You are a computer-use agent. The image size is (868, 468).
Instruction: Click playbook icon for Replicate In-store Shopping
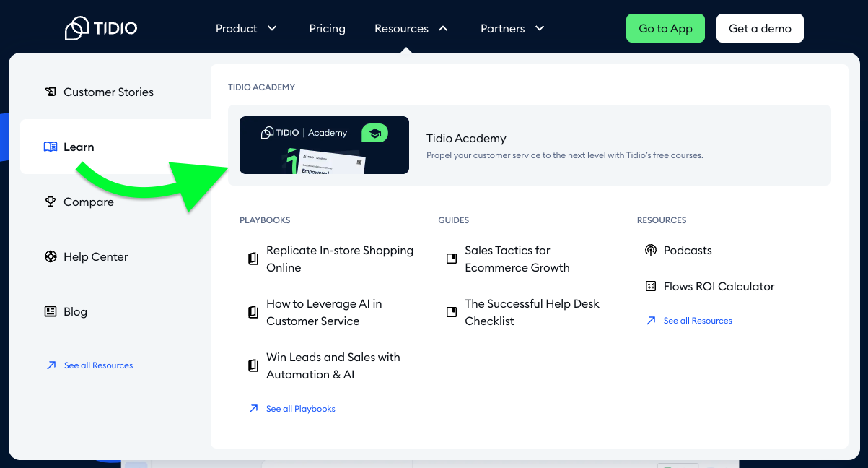click(x=253, y=259)
